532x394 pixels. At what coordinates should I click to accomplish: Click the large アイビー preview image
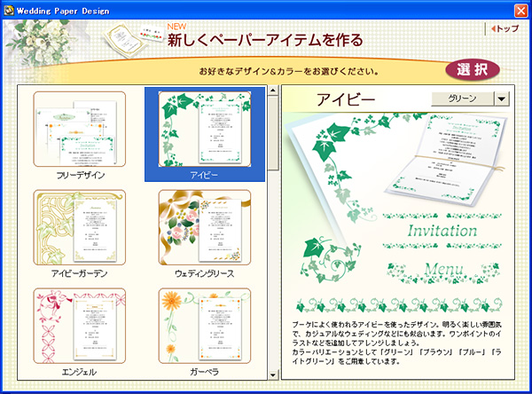pyautogui.click(x=397, y=214)
